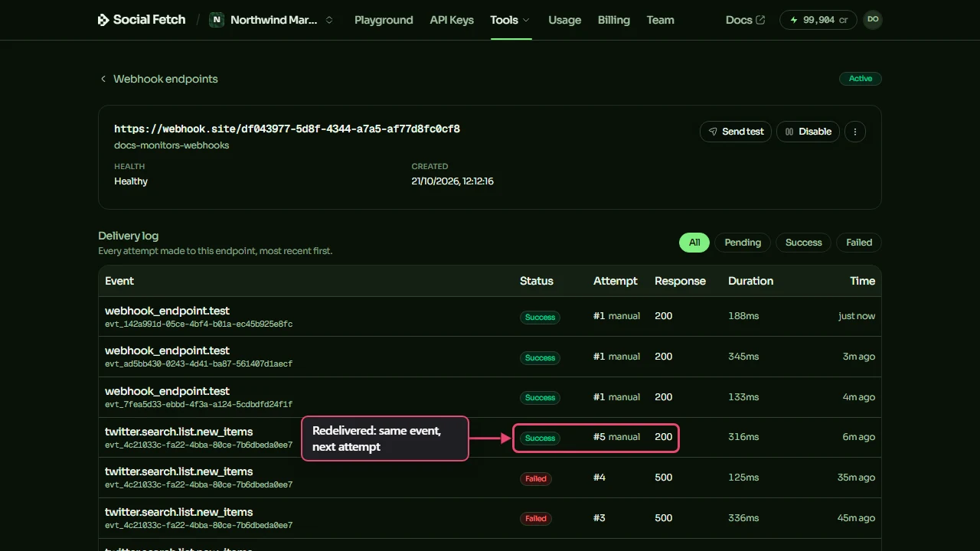Open attempt #3 twitter.search.list.new_items row
This screenshot has width=980, height=551.
coord(490,518)
